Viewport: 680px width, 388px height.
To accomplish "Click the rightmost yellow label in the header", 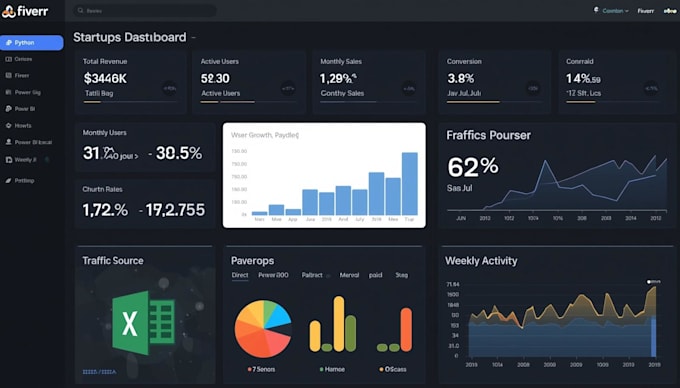I will (x=670, y=11).
